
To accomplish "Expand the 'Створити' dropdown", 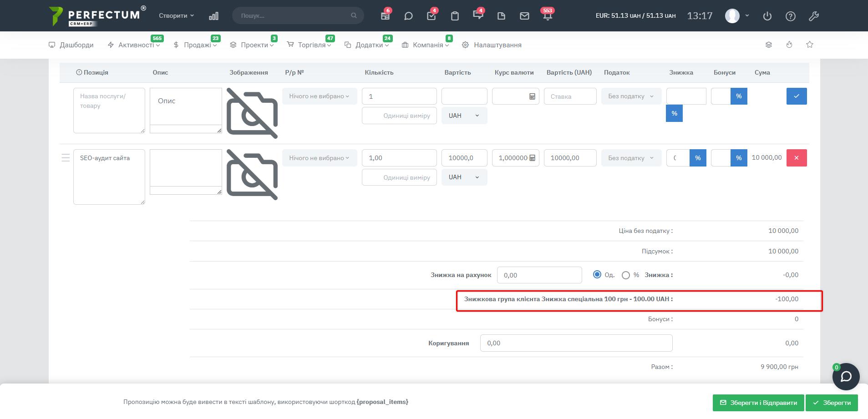I will click(x=176, y=15).
